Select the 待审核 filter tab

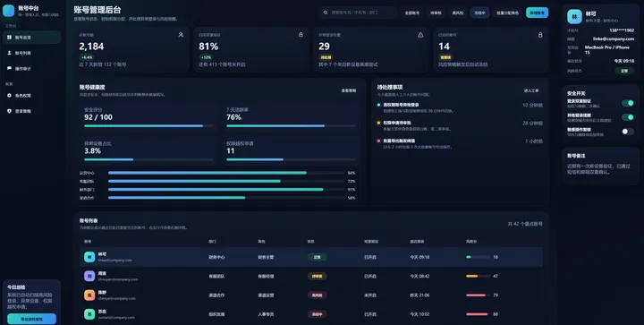436,13
